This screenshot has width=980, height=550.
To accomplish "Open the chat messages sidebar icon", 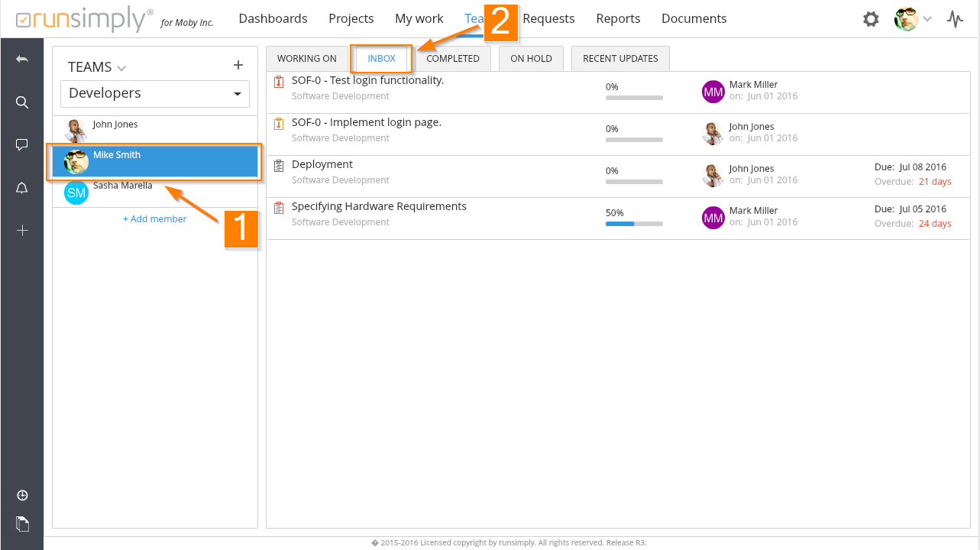I will click(x=22, y=145).
